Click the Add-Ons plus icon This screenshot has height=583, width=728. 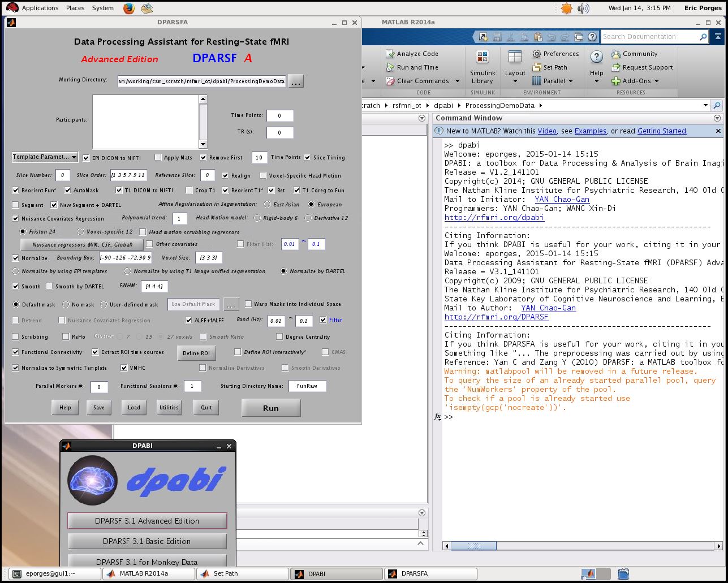point(616,81)
